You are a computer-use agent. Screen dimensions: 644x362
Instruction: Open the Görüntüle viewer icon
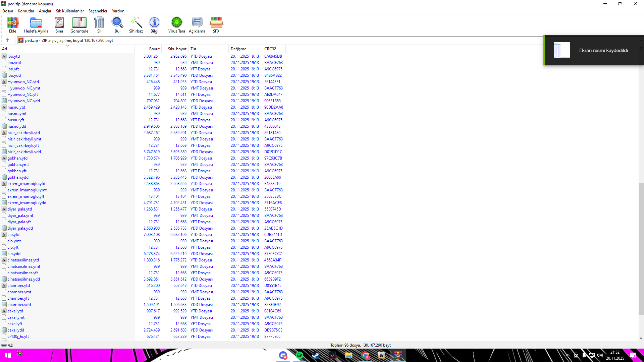(x=79, y=25)
